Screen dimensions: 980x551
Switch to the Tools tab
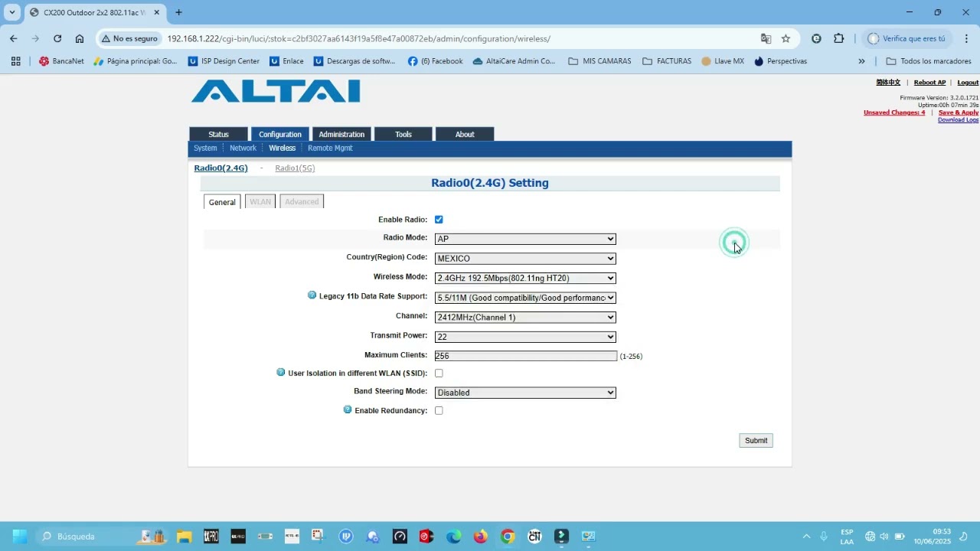(403, 134)
